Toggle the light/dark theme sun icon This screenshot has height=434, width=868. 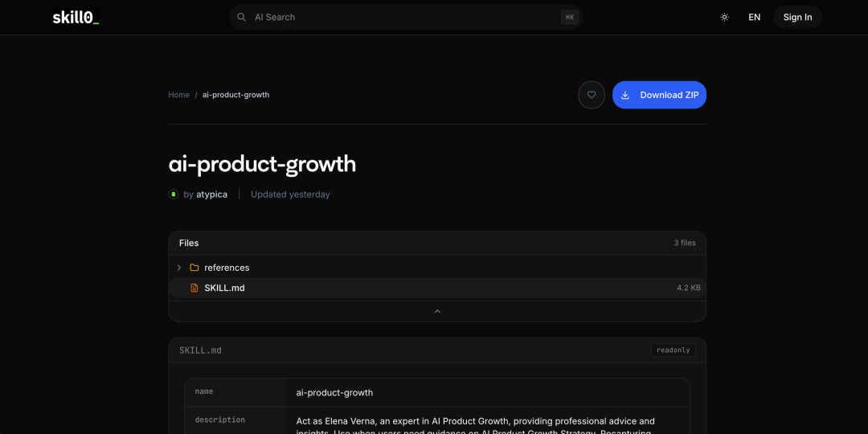pos(724,17)
